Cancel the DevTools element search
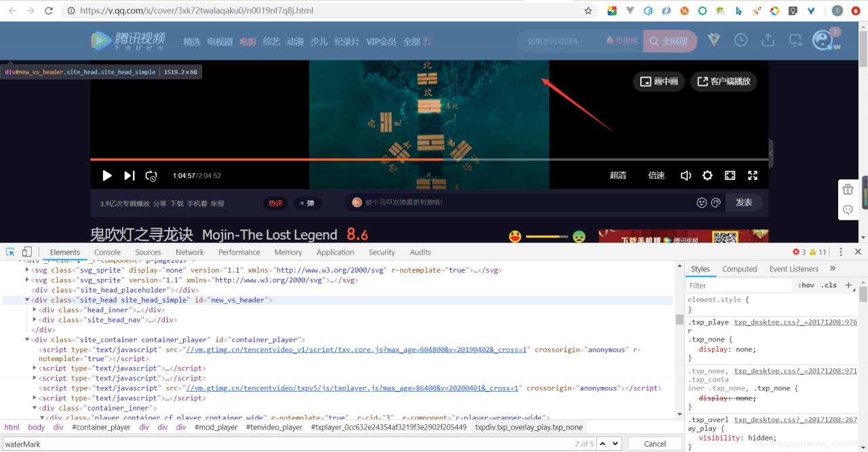The height and width of the screenshot is (452, 868). click(x=654, y=444)
